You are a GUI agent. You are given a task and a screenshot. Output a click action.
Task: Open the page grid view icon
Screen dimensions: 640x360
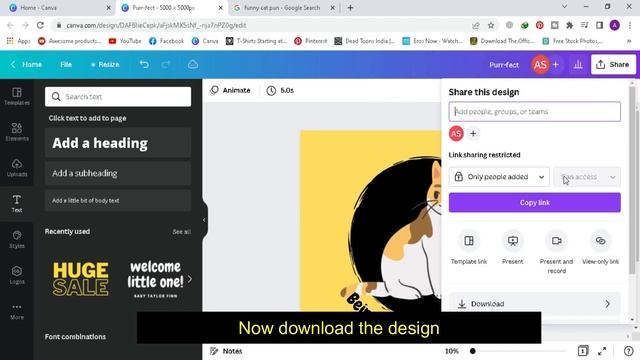tap(583, 351)
